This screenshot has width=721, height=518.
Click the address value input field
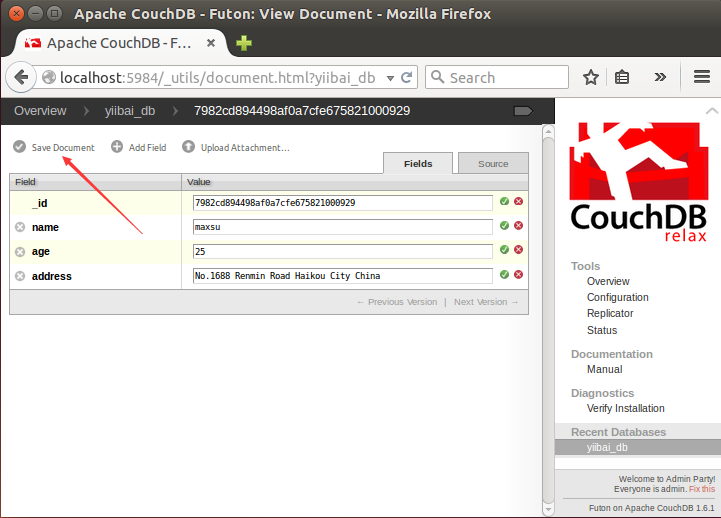pos(342,275)
